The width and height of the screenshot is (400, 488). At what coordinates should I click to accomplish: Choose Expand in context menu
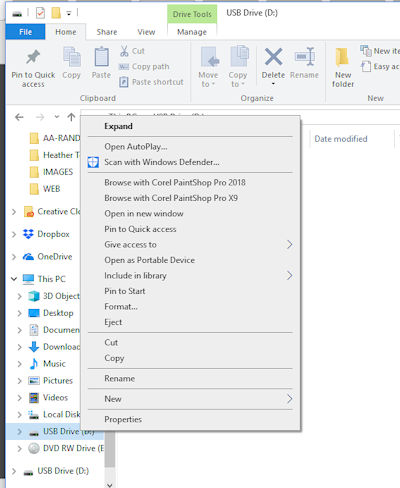pyautogui.click(x=190, y=126)
